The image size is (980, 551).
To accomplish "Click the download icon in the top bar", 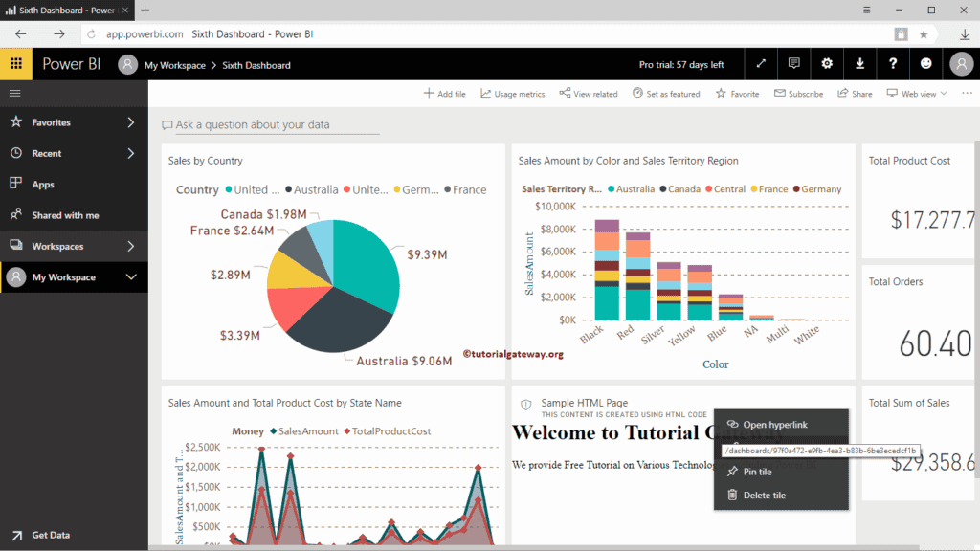I will (x=859, y=64).
